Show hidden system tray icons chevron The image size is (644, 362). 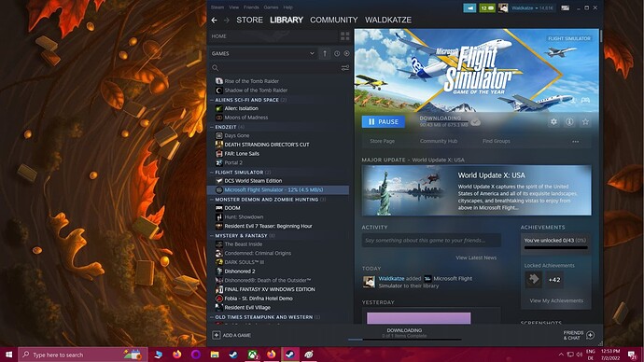561,355
